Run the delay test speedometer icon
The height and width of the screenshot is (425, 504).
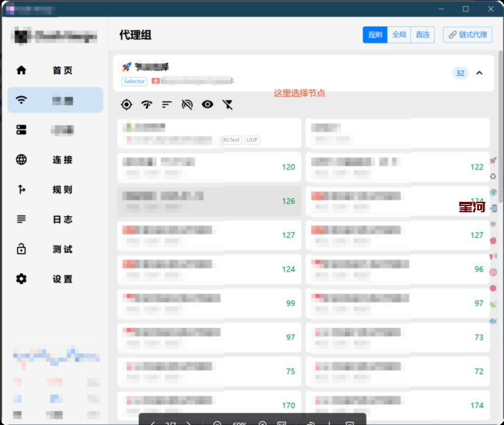click(x=147, y=105)
